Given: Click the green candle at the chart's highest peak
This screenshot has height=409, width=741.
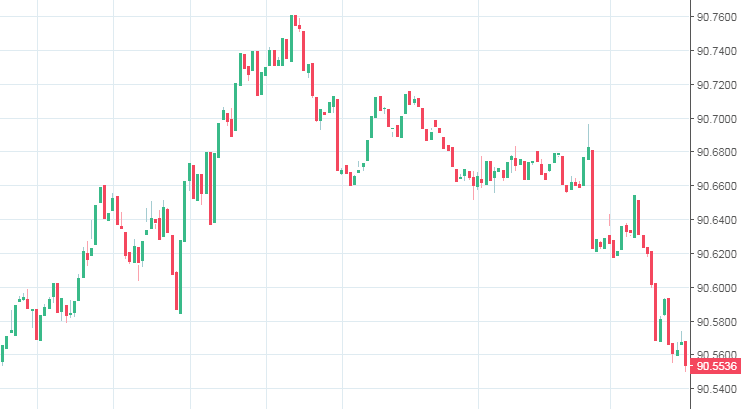Looking at the screenshot, I should [291, 40].
